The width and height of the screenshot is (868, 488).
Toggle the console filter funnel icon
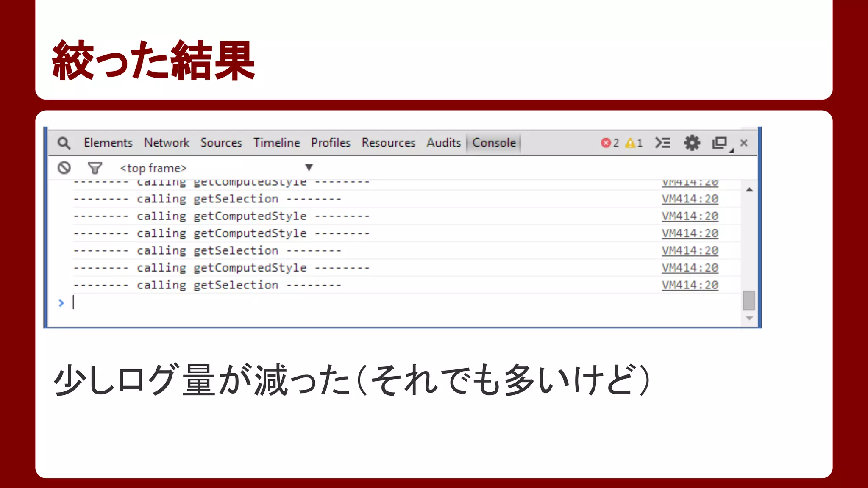(x=95, y=168)
